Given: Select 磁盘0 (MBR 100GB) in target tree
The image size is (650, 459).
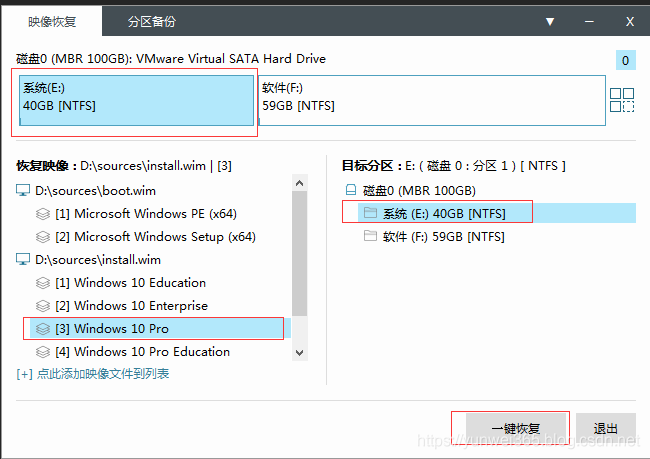Looking at the screenshot, I should (419, 191).
